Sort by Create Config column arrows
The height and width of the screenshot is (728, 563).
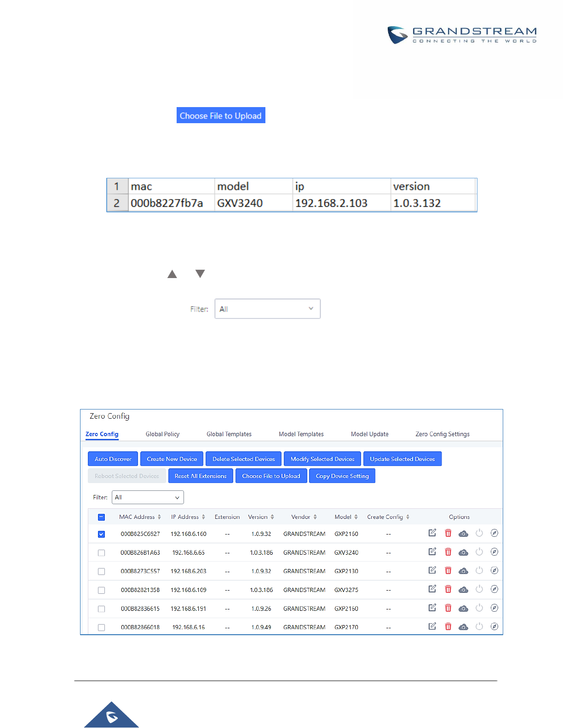click(408, 517)
